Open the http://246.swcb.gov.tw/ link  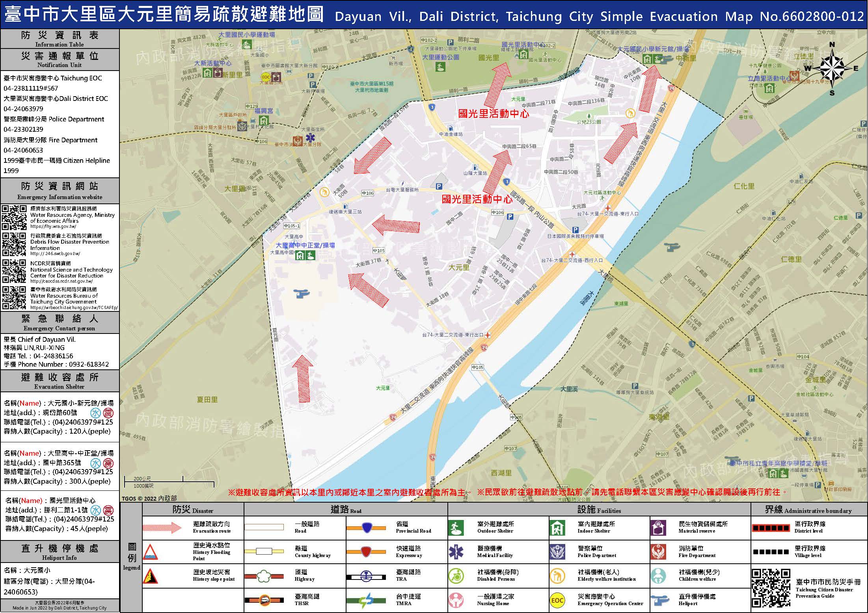point(55,254)
